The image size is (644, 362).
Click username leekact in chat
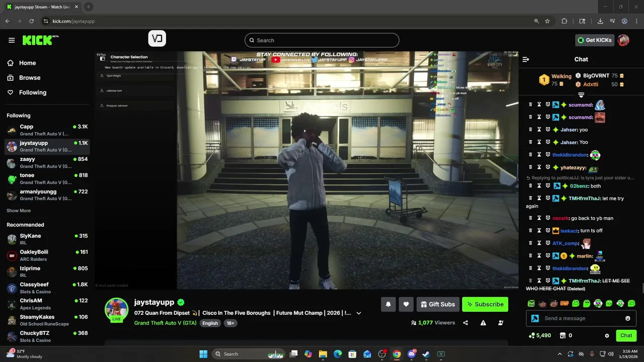click(x=569, y=231)
